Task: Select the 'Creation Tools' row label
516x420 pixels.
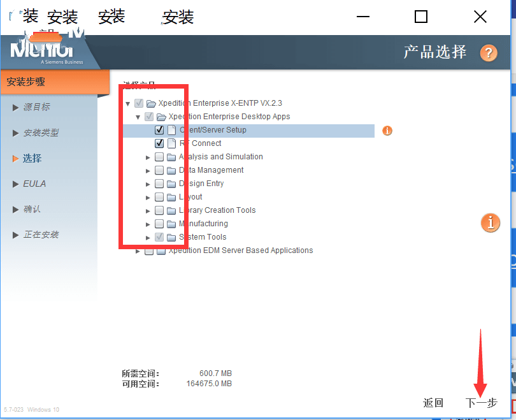Action: coord(230,210)
